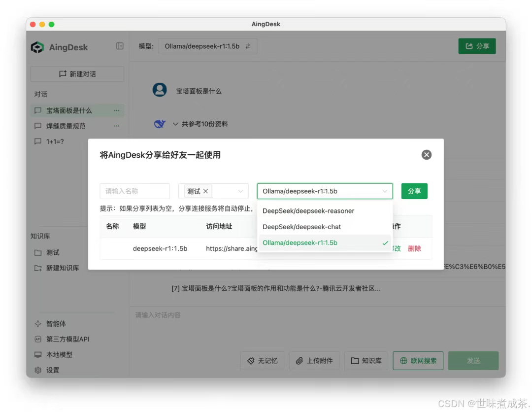532x412 pixels.
Task: Click the folder icon next to 测试 knowledge base
Action: tap(38, 252)
